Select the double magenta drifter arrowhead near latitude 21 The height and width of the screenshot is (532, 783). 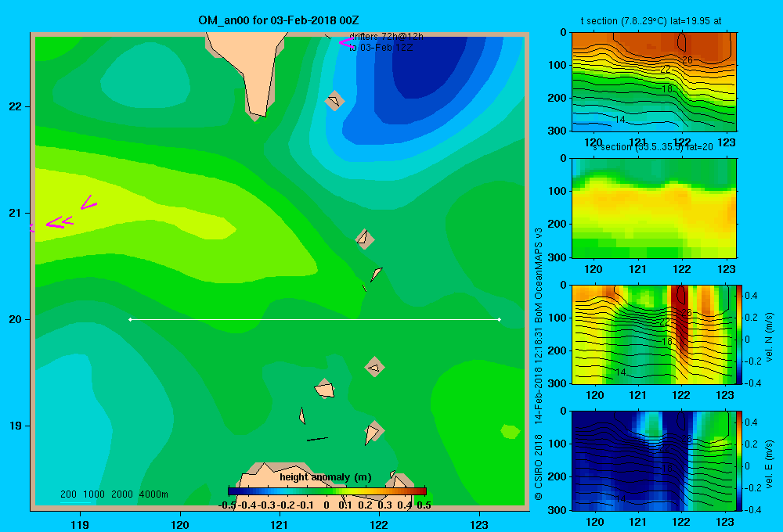pos(60,223)
